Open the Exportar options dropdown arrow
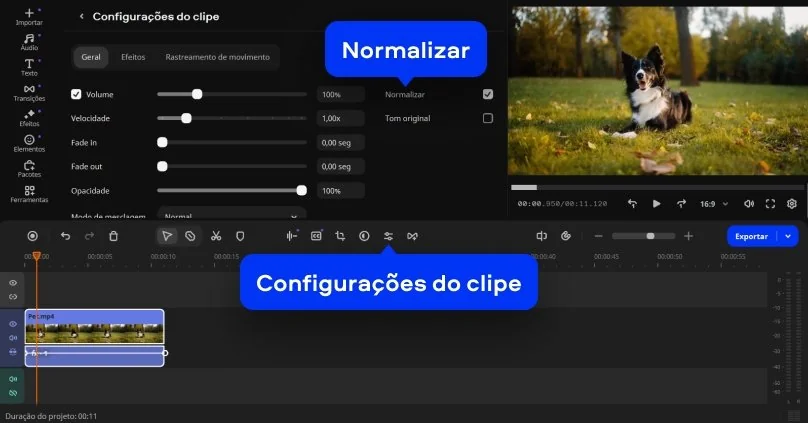This screenshot has width=808, height=423. tap(788, 236)
